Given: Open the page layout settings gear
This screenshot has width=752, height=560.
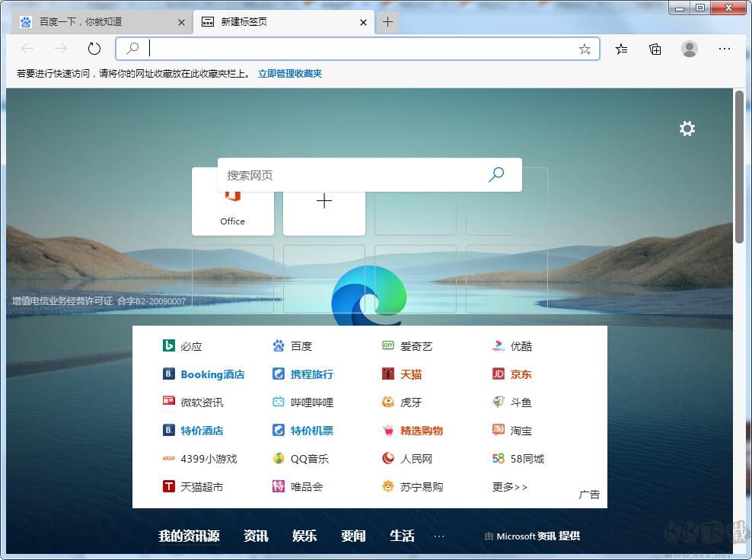Looking at the screenshot, I should 687,129.
